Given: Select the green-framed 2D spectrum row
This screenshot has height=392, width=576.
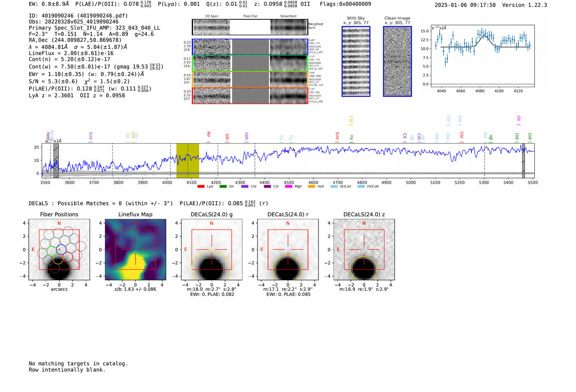Looking at the screenshot, I should click(x=250, y=63).
